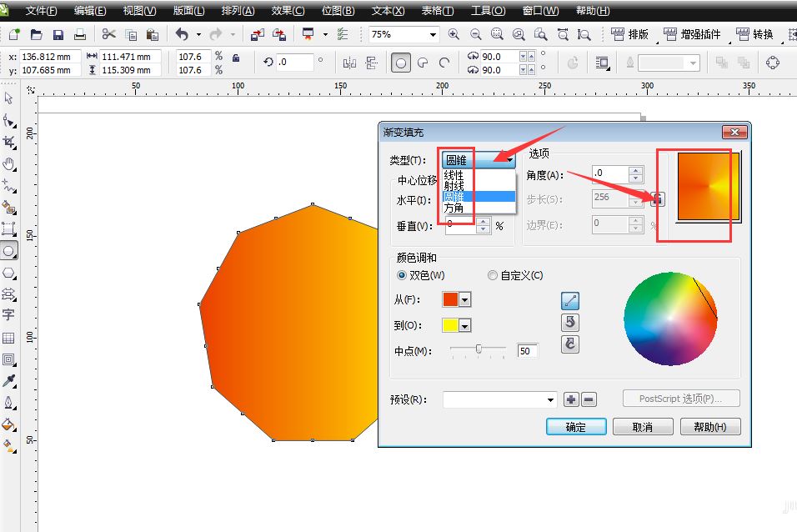Select the Pick tool in the toolbox
Viewport: 797px width, 532px height.
[x=10, y=98]
